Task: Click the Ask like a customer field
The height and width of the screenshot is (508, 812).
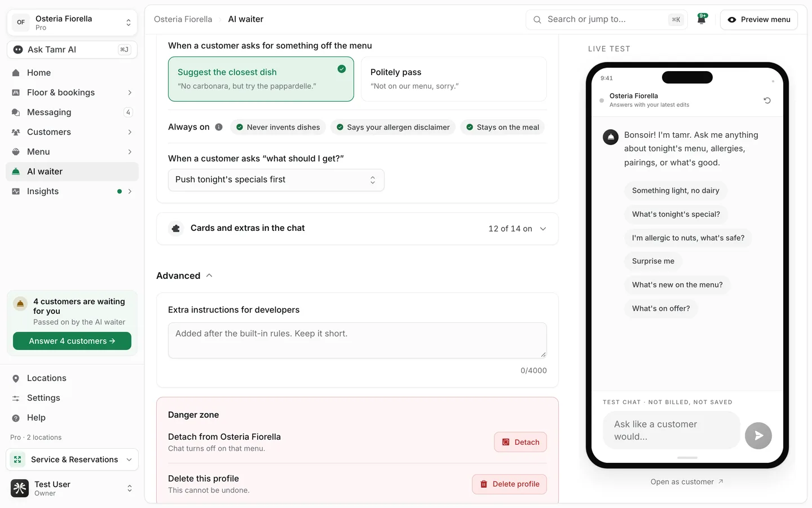Action: (x=672, y=430)
